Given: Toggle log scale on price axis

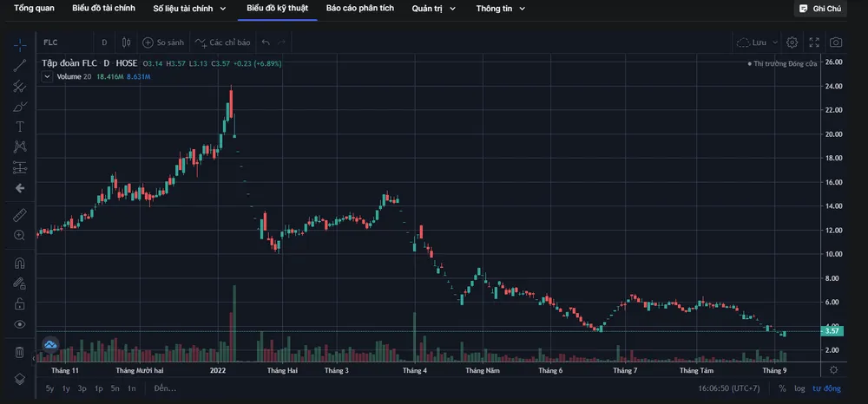Looking at the screenshot, I should click(799, 388).
